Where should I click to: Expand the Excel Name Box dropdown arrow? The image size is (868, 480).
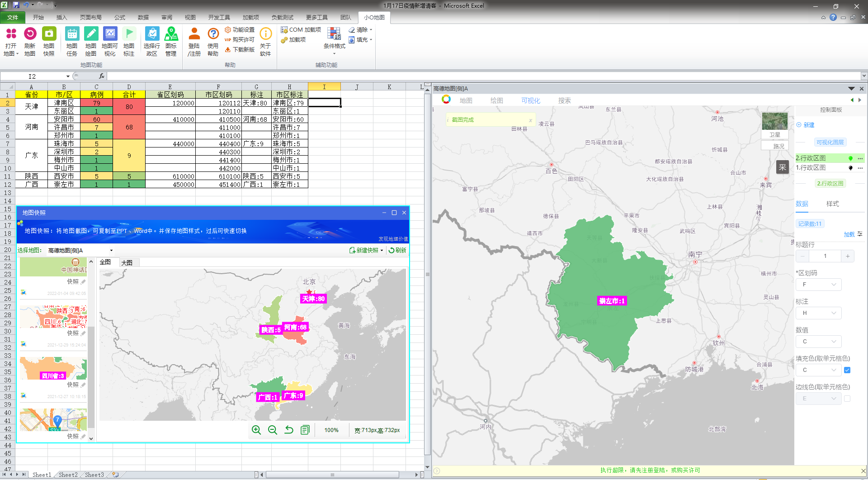[68, 76]
